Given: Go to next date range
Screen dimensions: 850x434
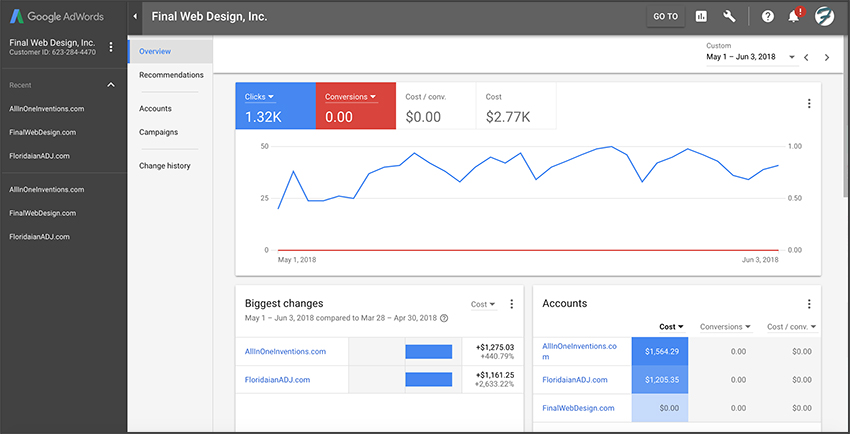Looking at the screenshot, I should point(827,57).
